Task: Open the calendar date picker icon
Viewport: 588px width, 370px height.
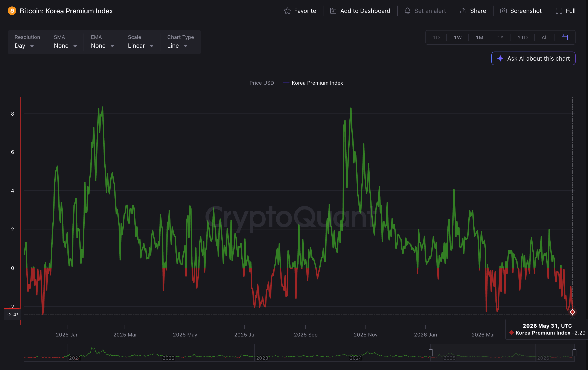Action: (x=565, y=37)
